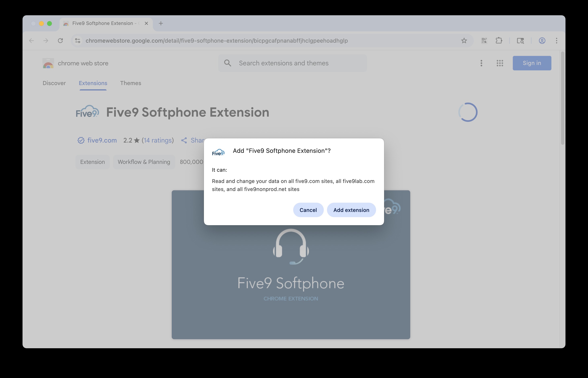The height and width of the screenshot is (378, 588).
Task: Open a new tab with plus button
Action: [161, 23]
